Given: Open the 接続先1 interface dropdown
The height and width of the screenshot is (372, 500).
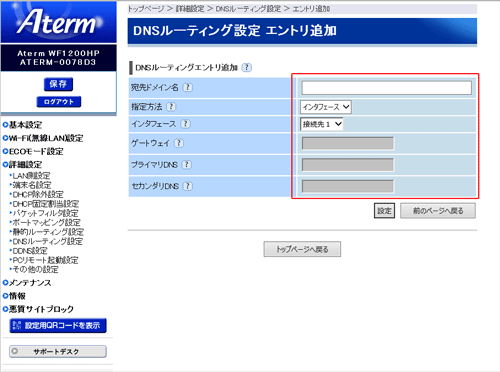Looking at the screenshot, I should [x=322, y=124].
